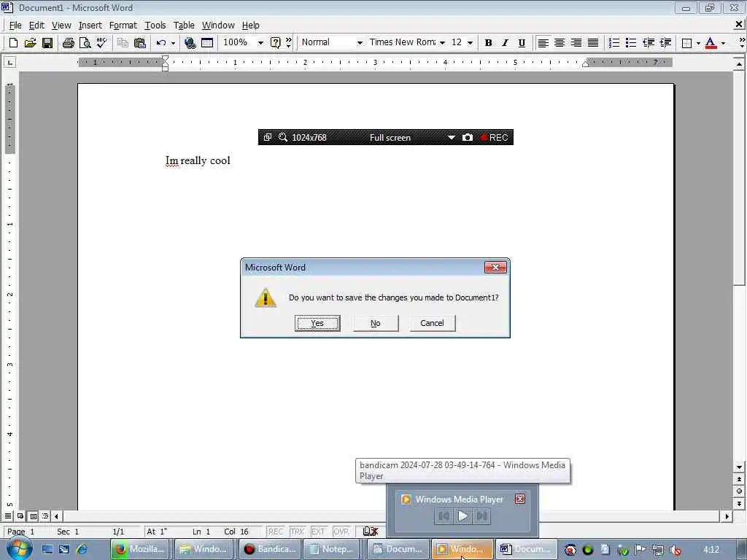This screenshot has width=747, height=560.
Task: Open the Style dropdown showing Normal
Action: pos(360,42)
